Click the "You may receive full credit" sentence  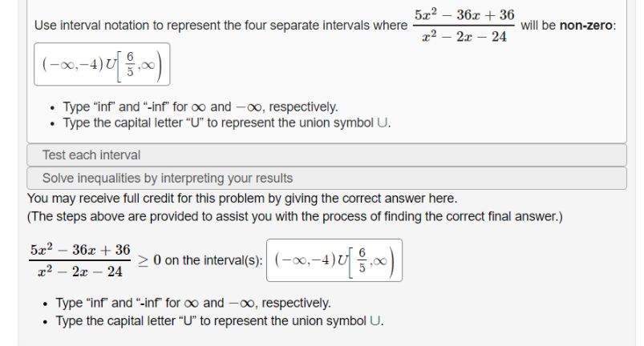(x=242, y=198)
